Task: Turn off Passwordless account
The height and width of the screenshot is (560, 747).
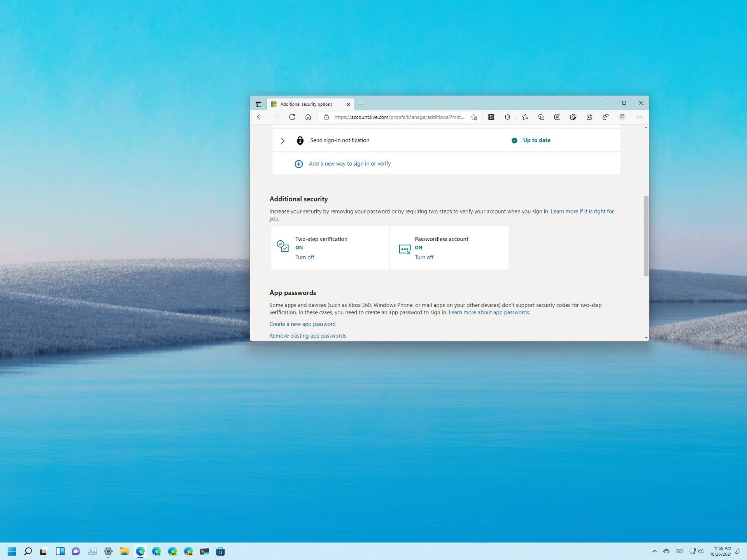Action: coord(424,257)
